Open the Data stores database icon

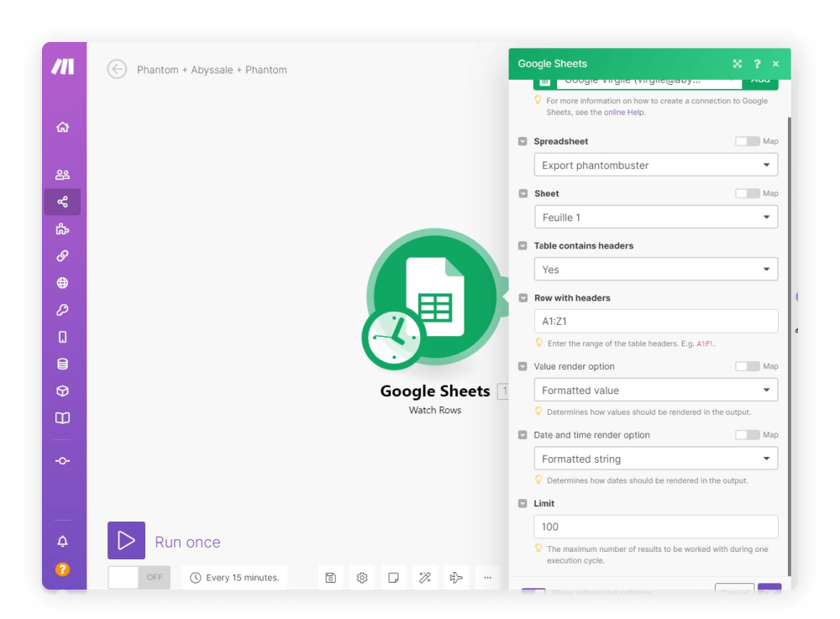(63, 365)
